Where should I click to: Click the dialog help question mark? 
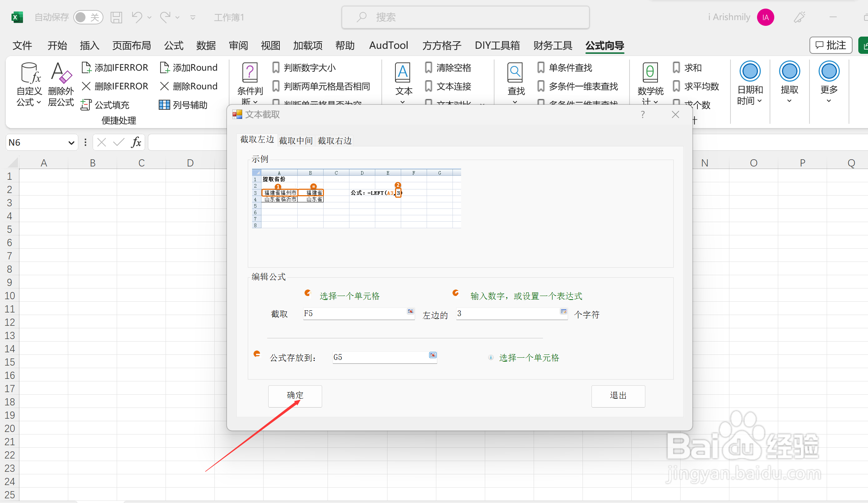[642, 114]
